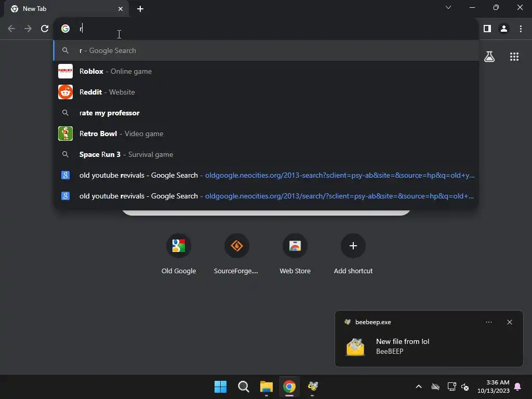Open Chrome's three-dot menu

click(521, 29)
